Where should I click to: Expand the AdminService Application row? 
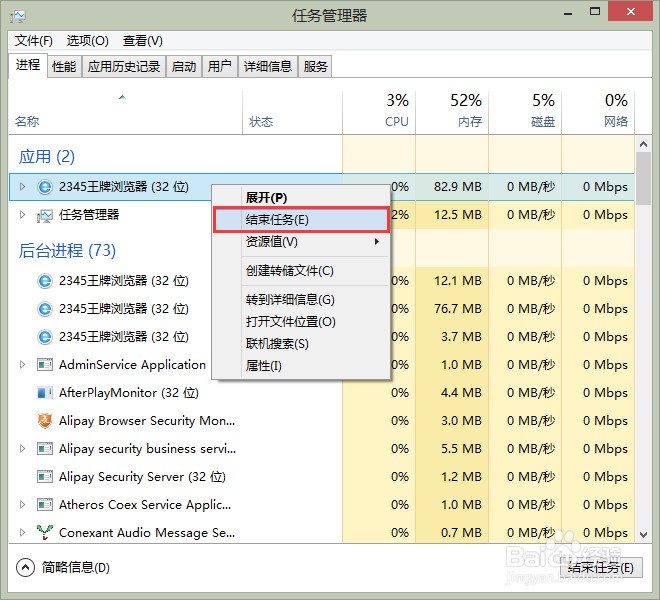click(x=22, y=365)
